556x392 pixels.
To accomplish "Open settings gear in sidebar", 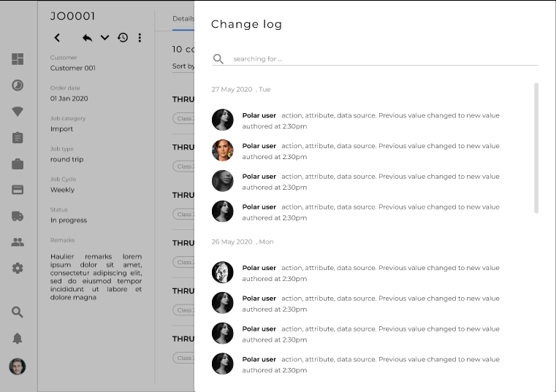I will point(18,268).
